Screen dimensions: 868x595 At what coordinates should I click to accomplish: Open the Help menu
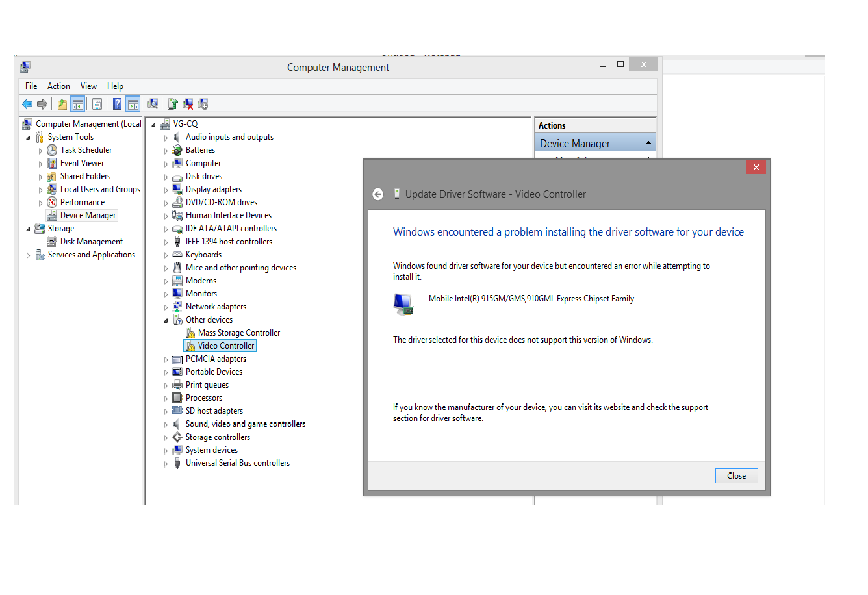click(x=115, y=86)
